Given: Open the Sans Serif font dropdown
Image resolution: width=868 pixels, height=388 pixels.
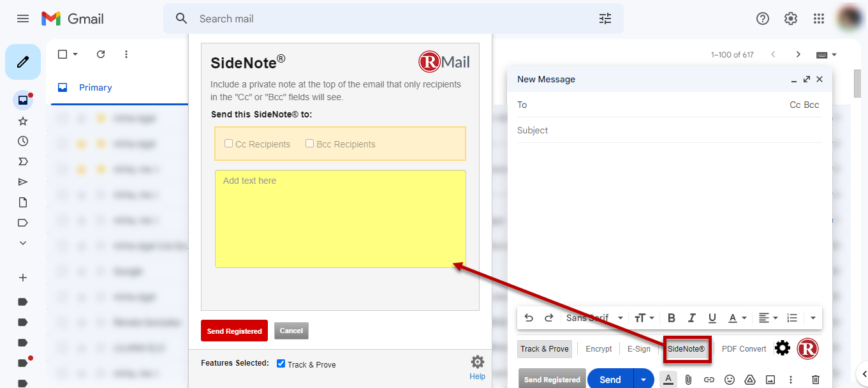Looking at the screenshot, I should click(x=593, y=318).
